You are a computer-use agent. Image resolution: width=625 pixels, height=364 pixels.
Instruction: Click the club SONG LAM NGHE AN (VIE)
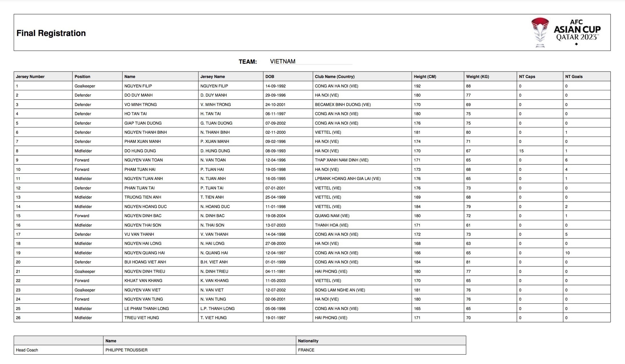tap(340, 290)
